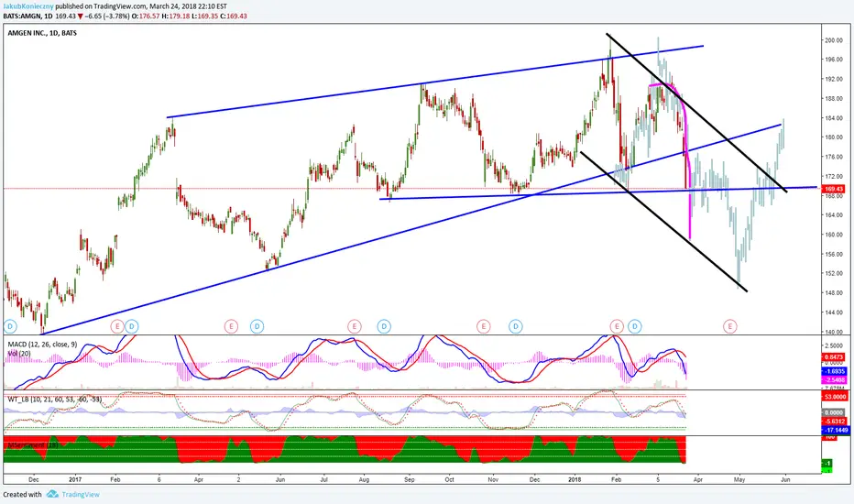Viewport: 854px width, 504px height.
Task: Click the 200.00 price axis label
Action: 833,40
